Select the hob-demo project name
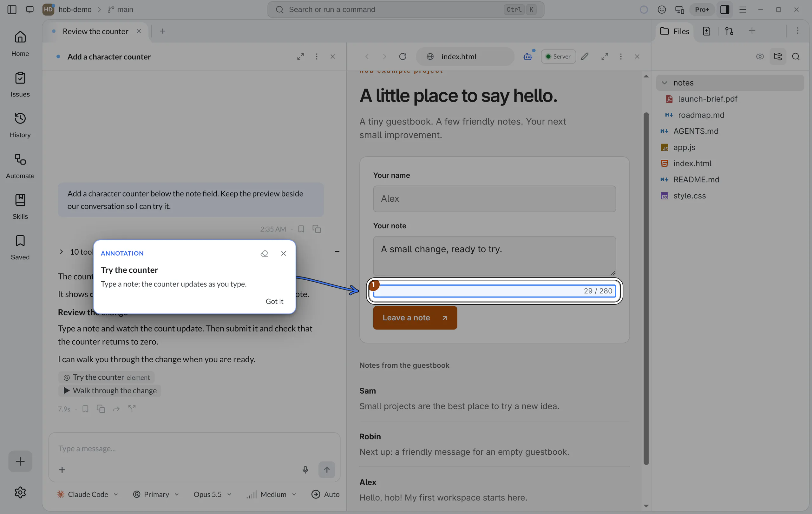The image size is (812, 514). 75,10
